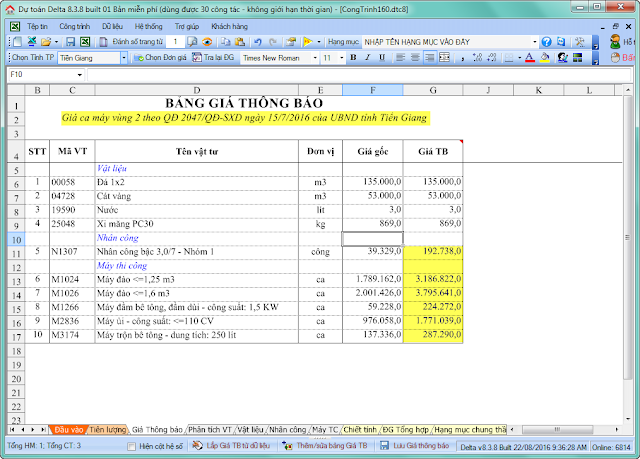Viewport: 640px width, 459px height.
Task: Undo with the blue arrow icon
Action: coord(258,42)
